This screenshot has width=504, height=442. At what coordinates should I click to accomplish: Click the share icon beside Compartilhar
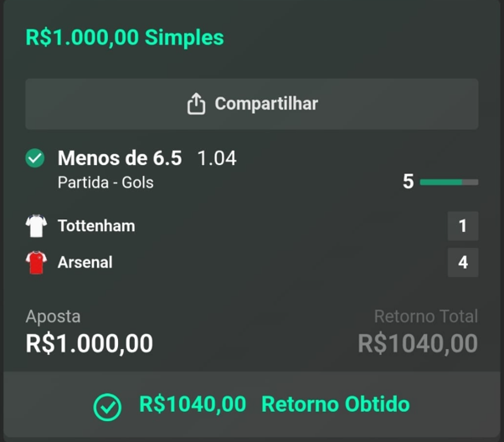pyautogui.click(x=196, y=105)
